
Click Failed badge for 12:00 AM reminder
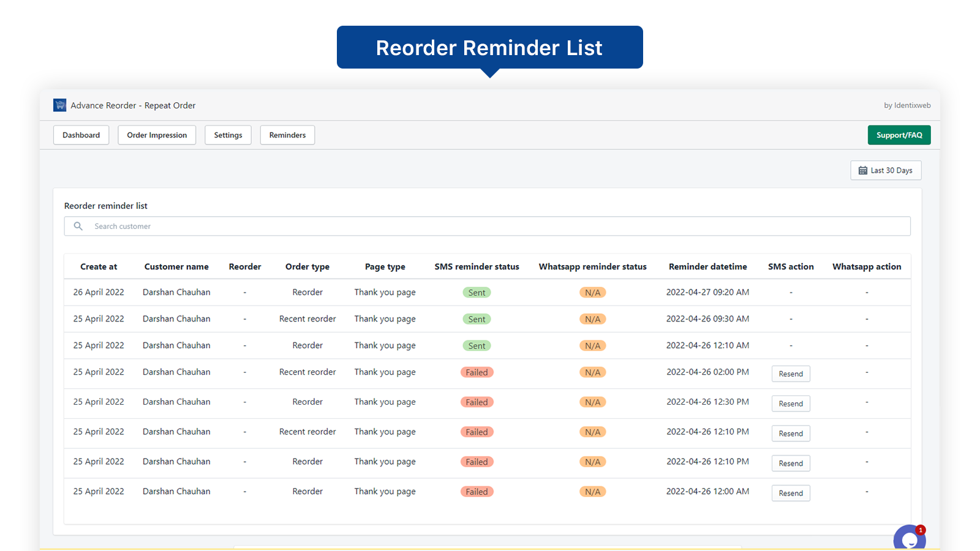point(477,492)
